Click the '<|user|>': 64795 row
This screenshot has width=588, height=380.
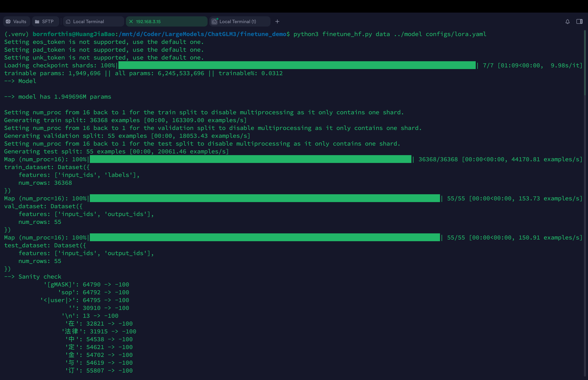pyautogui.click(x=84, y=300)
